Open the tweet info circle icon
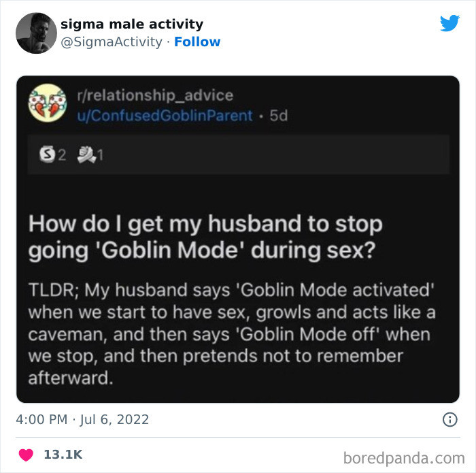This screenshot has width=476, height=473. click(x=449, y=419)
